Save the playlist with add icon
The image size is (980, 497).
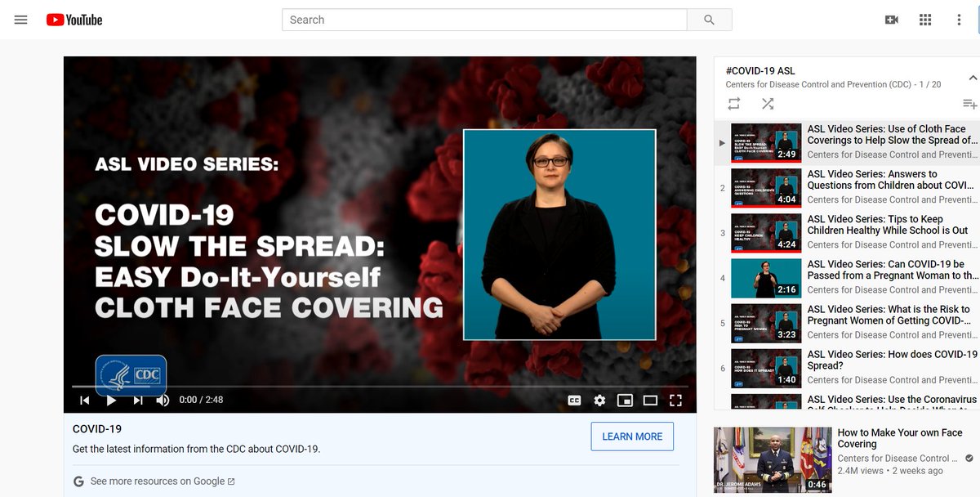[x=969, y=104]
